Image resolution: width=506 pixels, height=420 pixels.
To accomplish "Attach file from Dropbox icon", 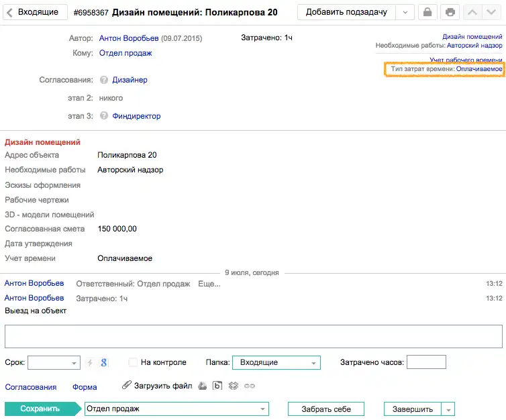I will 234,386.
